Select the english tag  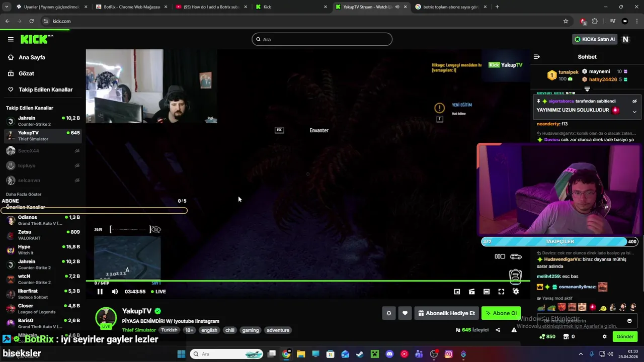pyautogui.click(x=209, y=330)
